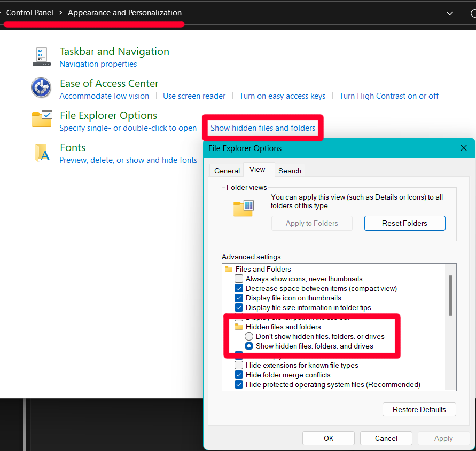Open the Fonts heading link

pos(73,147)
